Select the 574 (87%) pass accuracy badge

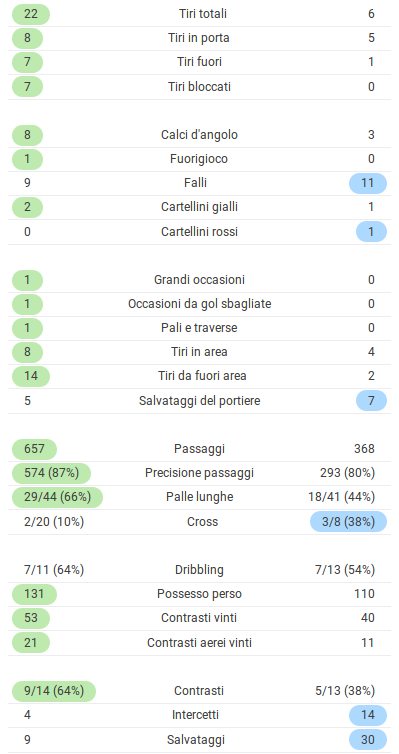click(51, 473)
